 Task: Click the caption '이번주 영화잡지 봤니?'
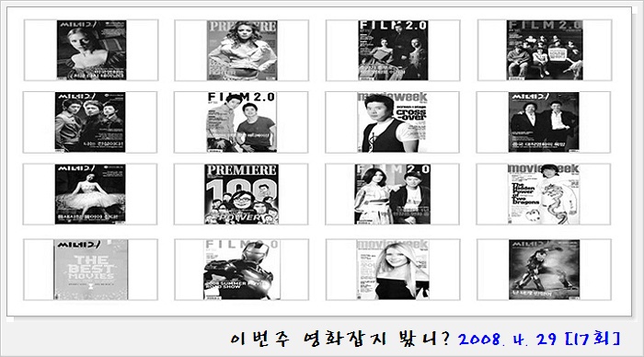[x=340, y=339]
